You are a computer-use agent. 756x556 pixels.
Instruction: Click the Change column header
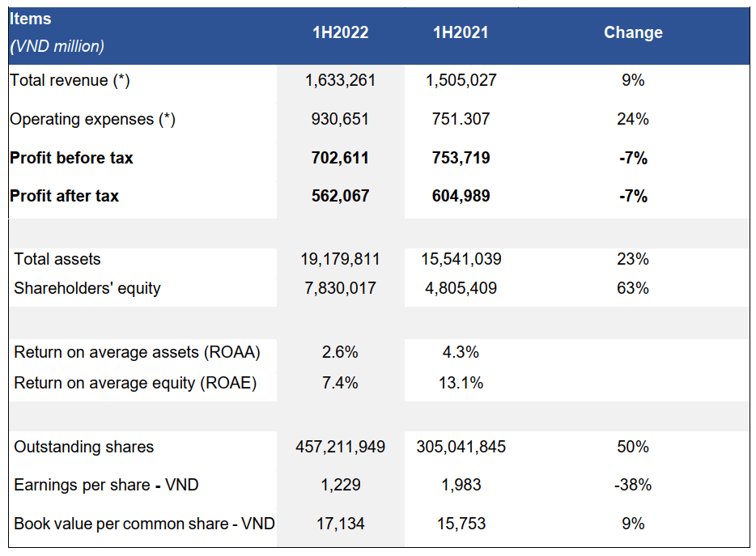(633, 33)
